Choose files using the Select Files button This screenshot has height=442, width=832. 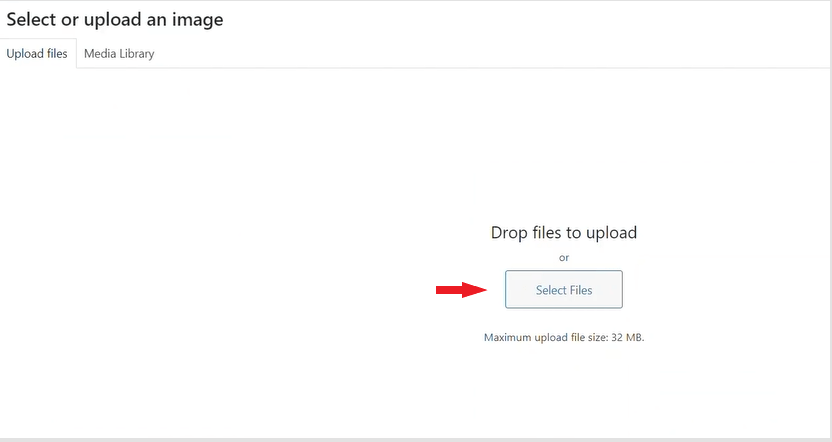click(564, 290)
